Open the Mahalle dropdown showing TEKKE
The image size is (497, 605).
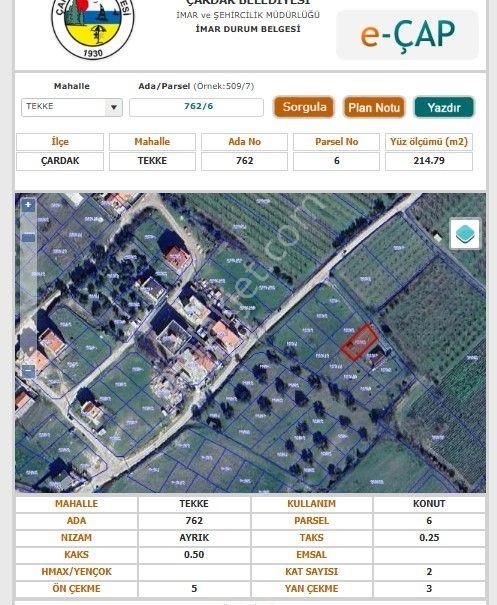(x=72, y=107)
